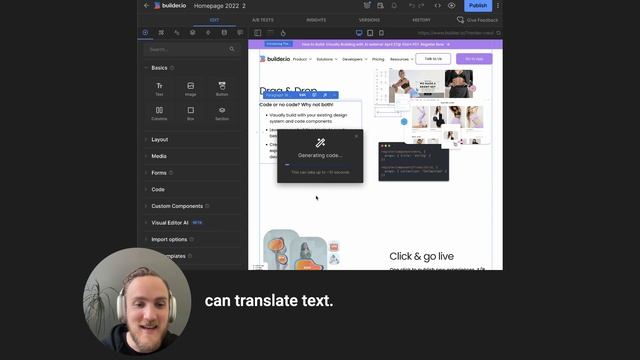Open the Product dropdown in page nav
640x360 pixels.
tap(302, 59)
